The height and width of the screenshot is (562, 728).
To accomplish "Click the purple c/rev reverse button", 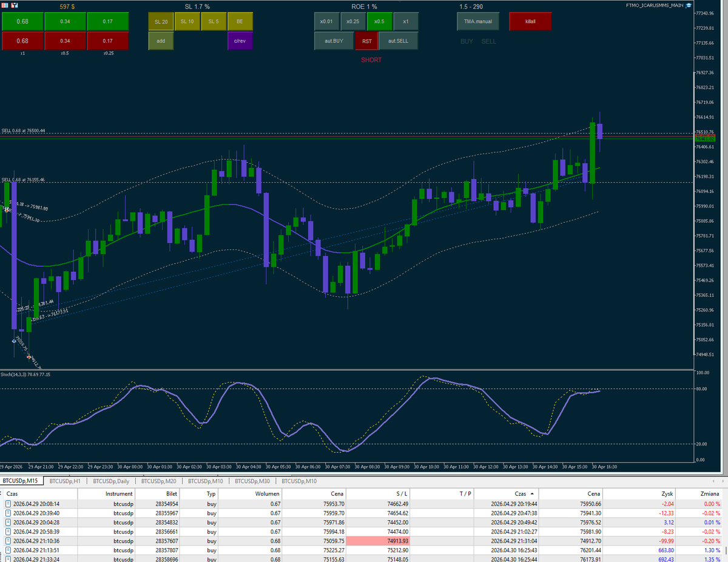I will (240, 41).
